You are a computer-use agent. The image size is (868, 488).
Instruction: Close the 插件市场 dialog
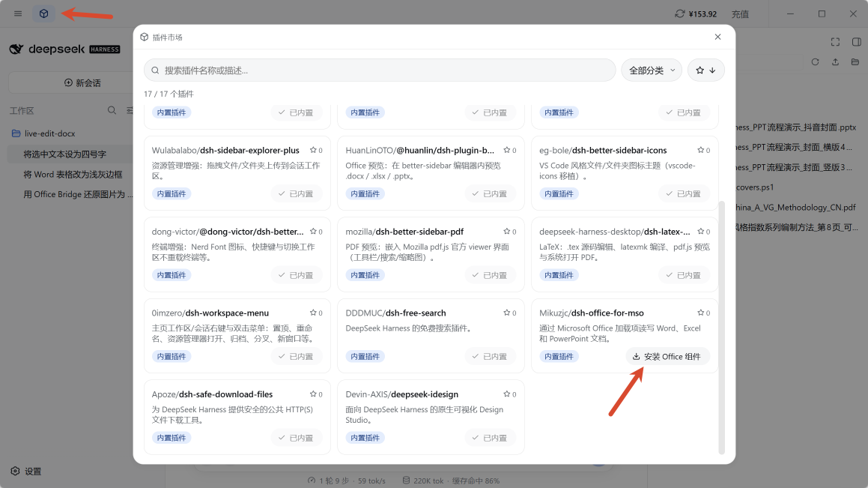coord(717,37)
